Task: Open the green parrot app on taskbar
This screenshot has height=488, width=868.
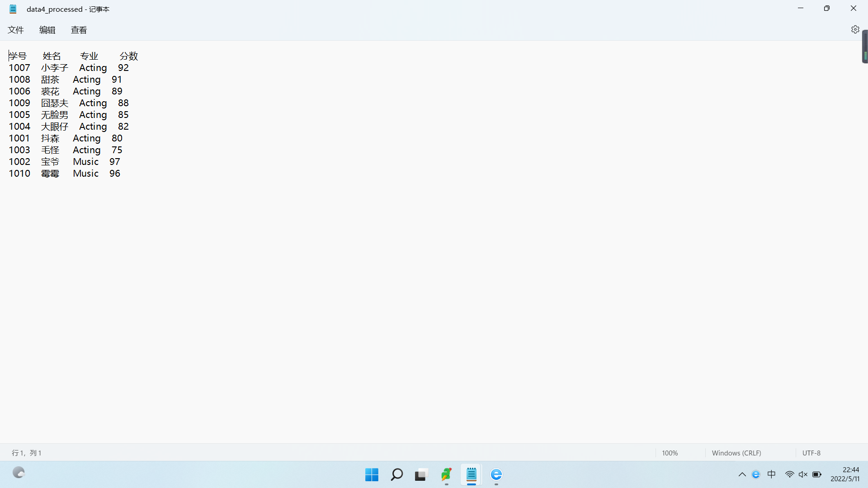Action: 446,474
